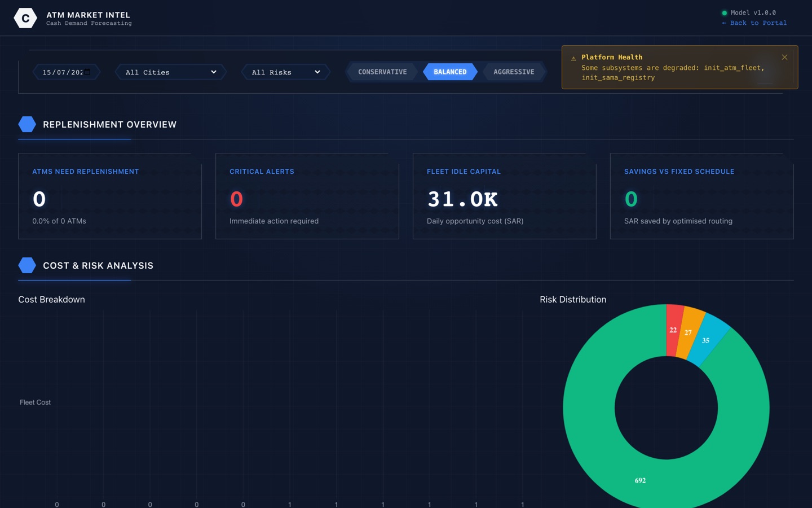The image size is (812, 508).
Task: Click the ATMs Need Replenishment card
Action: [x=110, y=196]
